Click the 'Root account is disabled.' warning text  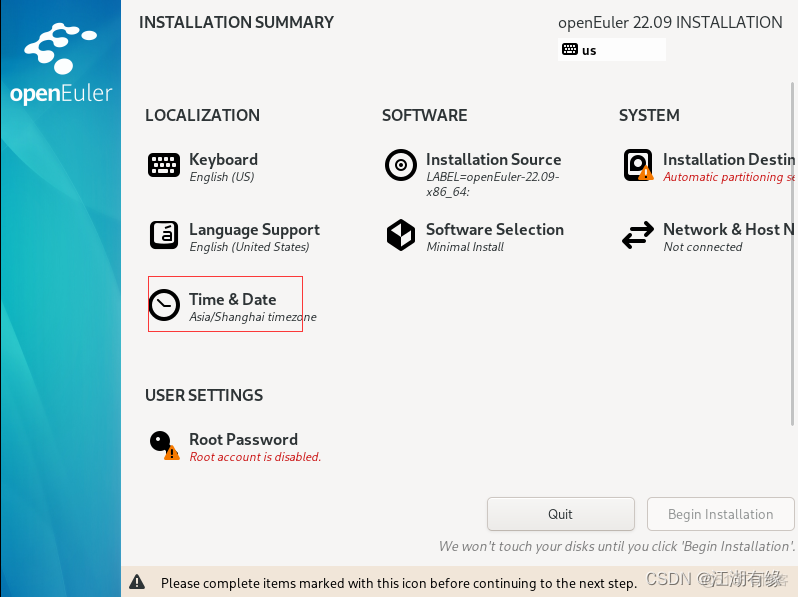point(255,457)
